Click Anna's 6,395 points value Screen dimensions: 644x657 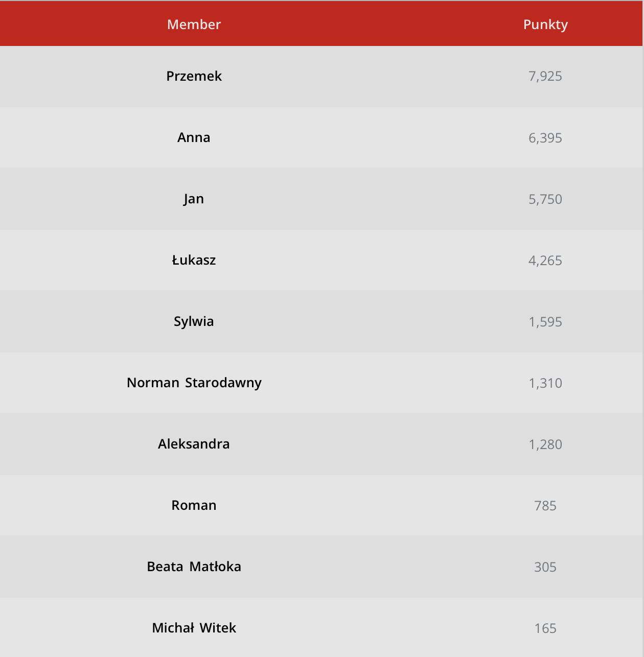545,138
